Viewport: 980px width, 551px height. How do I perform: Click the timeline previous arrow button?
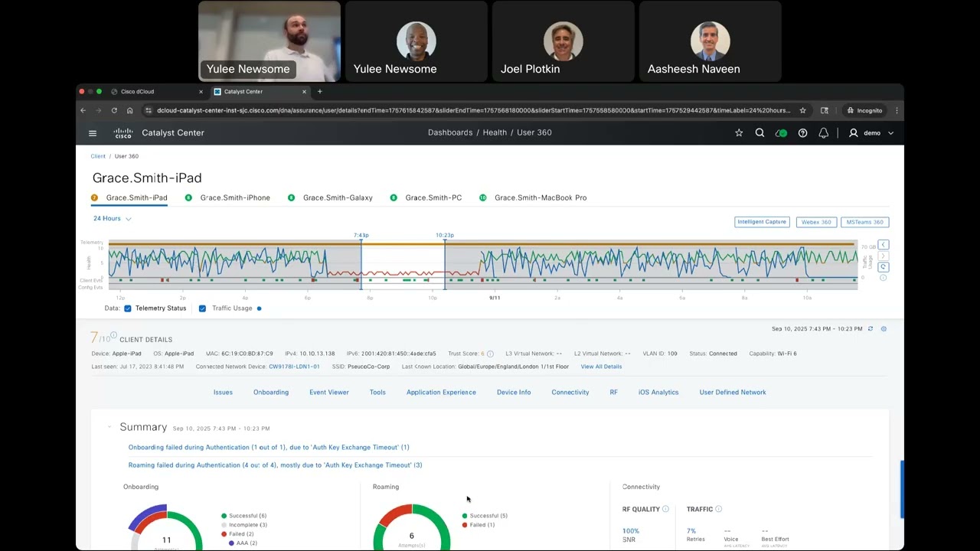(x=884, y=245)
